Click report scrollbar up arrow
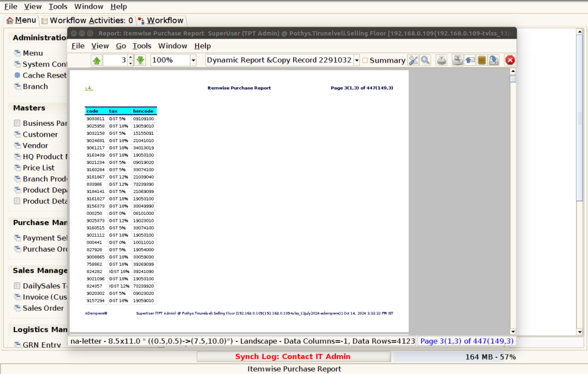The height and width of the screenshot is (374, 588). click(x=513, y=71)
